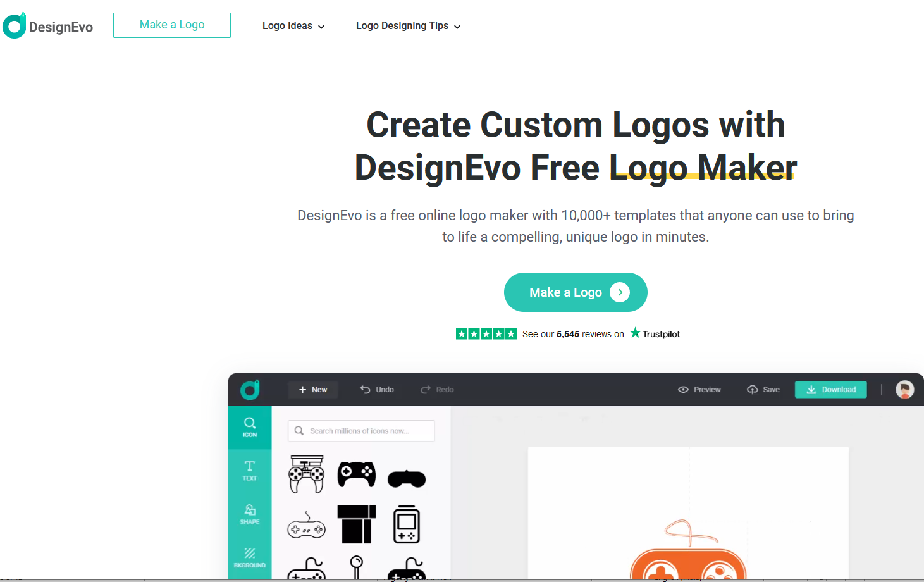Screen dimensions: 924x582
Task: Open the BKGROUND sidebar tool
Action: pyautogui.click(x=250, y=558)
